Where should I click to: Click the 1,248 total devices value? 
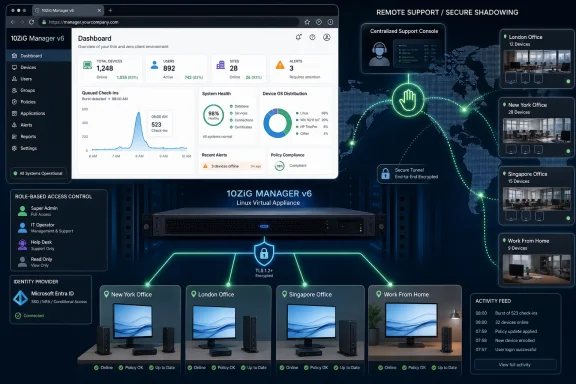tap(105, 68)
